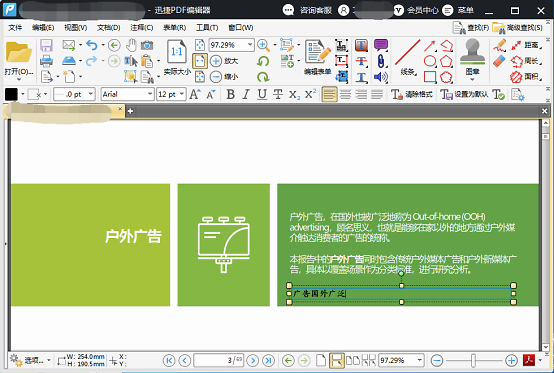Open the 工具(T) menu
This screenshot has height=373, width=554.
click(x=207, y=28)
